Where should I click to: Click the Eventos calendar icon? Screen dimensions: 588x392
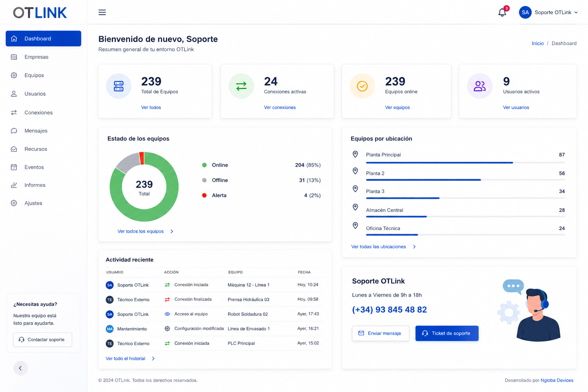pos(14,167)
